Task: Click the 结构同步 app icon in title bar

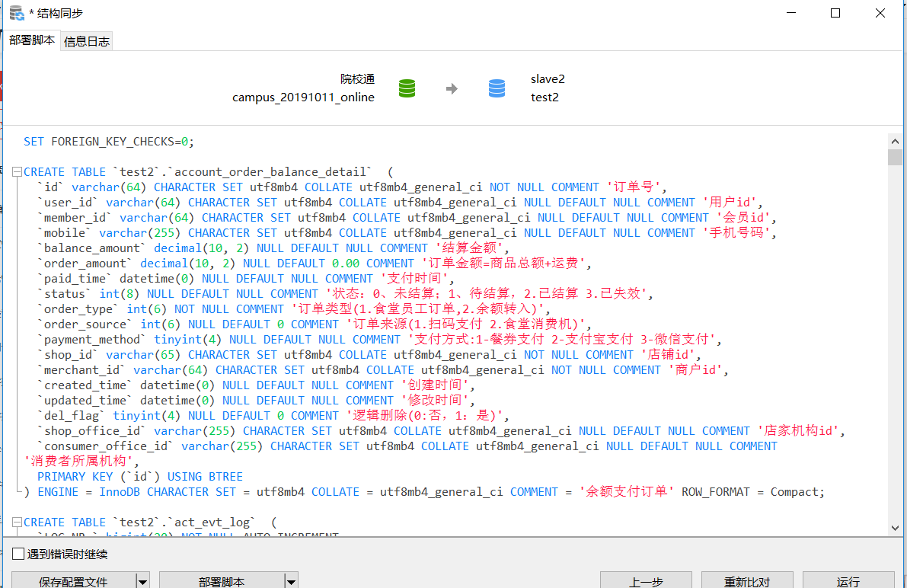Action: pyautogui.click(x=16, y=13)
